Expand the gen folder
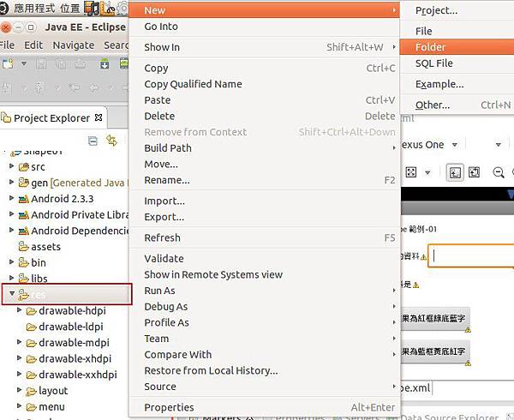The image size is (514, 420). pyautogui.click(x=11, y=182)
